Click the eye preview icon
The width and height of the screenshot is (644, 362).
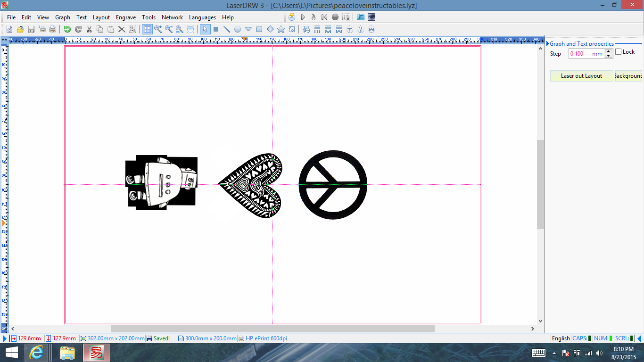coord(372,17)
